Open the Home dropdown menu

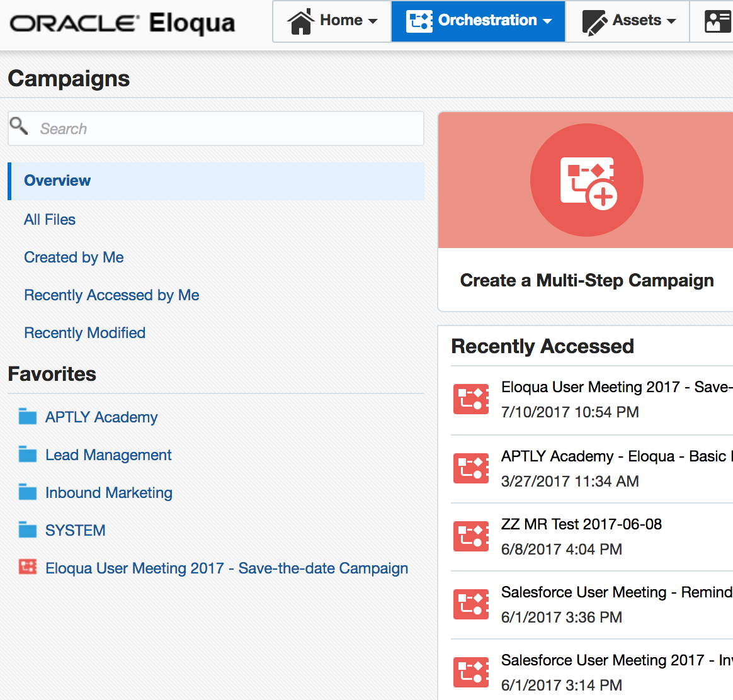point(332,21)
